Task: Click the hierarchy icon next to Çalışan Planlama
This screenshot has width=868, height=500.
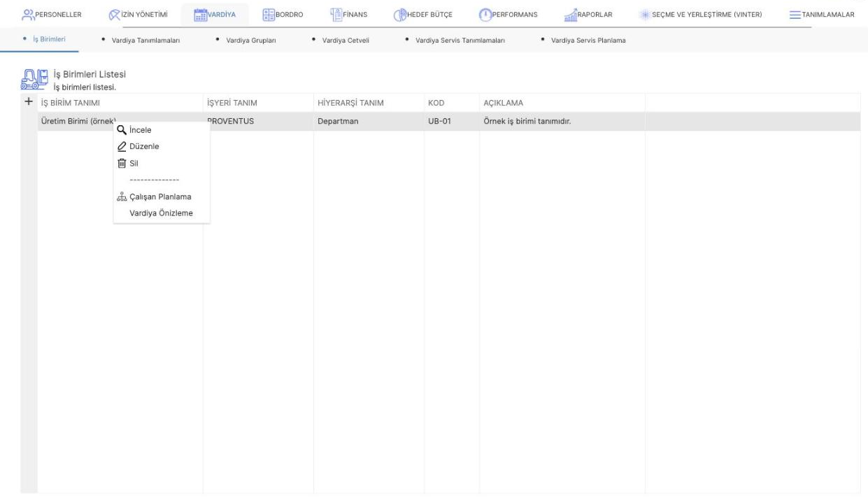Action: tap(122, 197)
